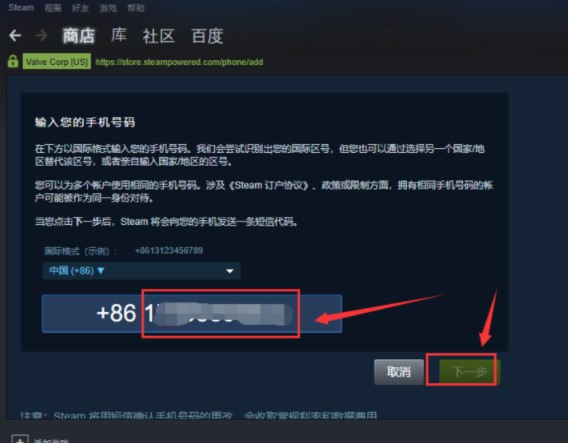Click the forward navigation arrow

click(42, 35)
